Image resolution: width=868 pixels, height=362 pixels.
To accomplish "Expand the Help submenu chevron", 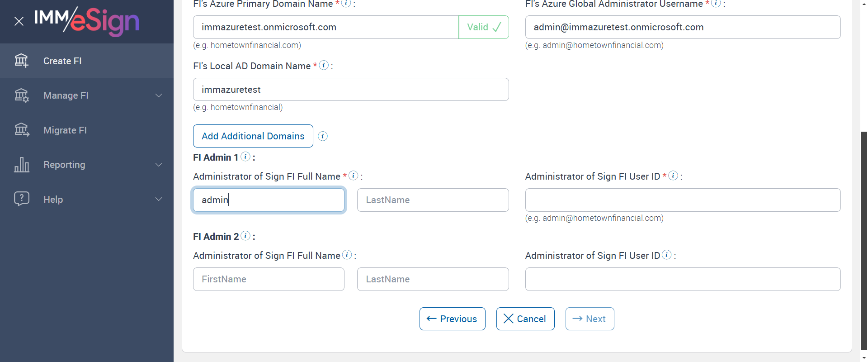I will pos(159,199).
